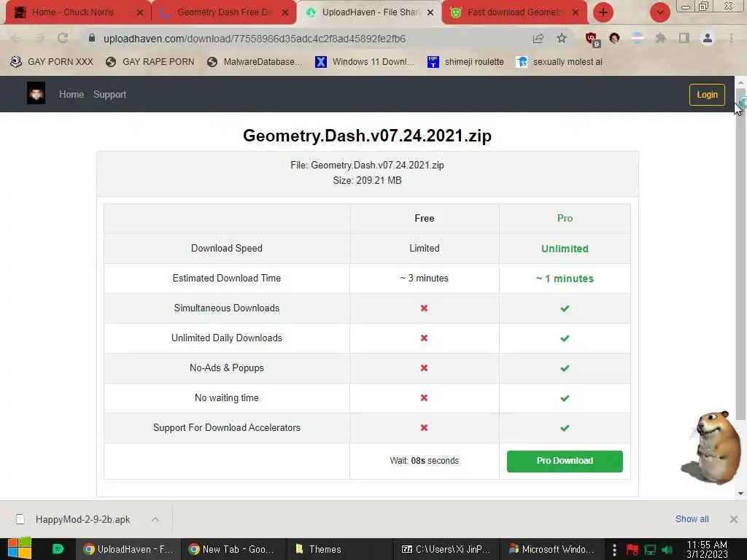Click the green Pro Download button
The width and height of the screenshot is (747, 560).
[565, 461]
